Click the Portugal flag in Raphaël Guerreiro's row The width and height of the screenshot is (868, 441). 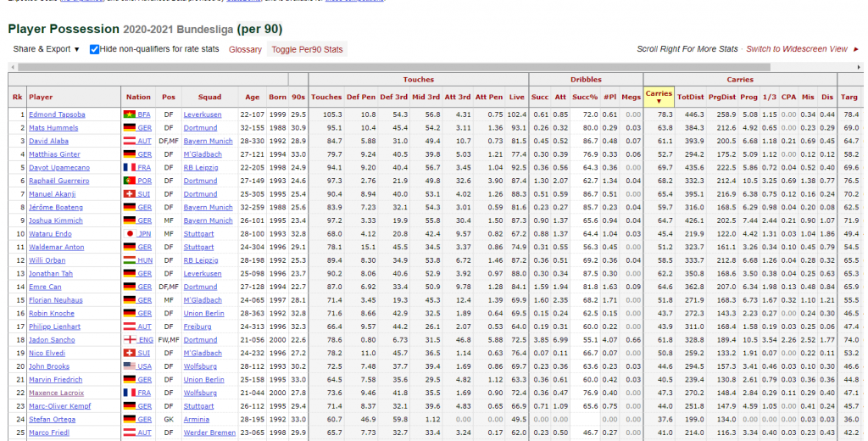coord(130,181)
